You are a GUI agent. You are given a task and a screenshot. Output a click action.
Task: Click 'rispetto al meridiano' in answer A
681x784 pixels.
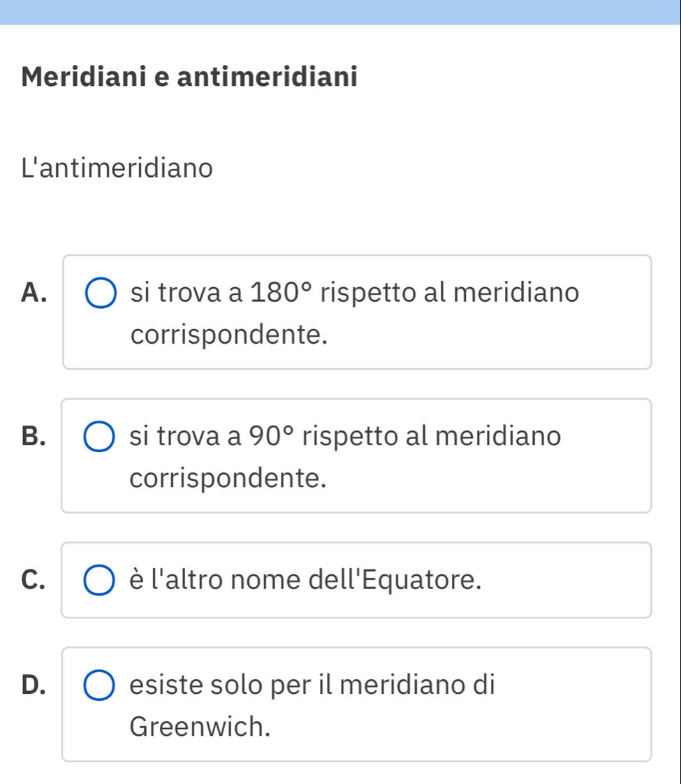450,293
